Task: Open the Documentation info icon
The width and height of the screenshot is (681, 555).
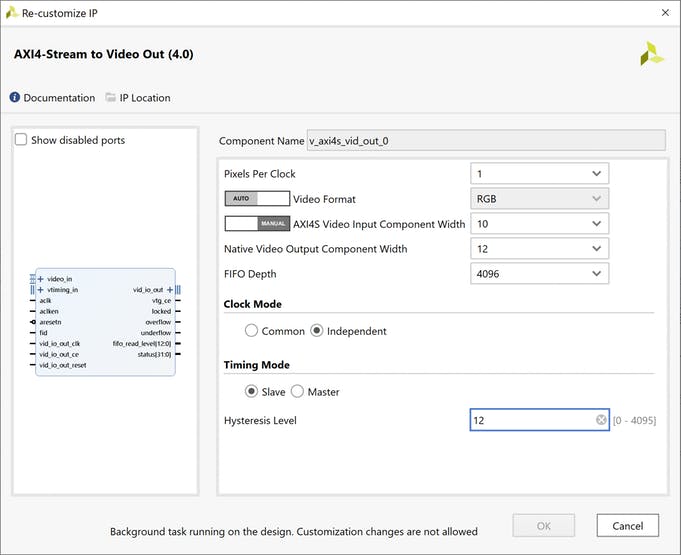Action: (x=15, y=98)
